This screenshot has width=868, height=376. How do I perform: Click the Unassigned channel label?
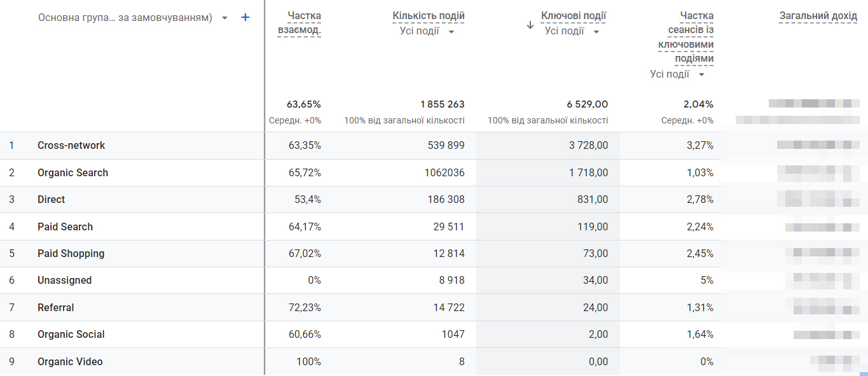point(64,280)
